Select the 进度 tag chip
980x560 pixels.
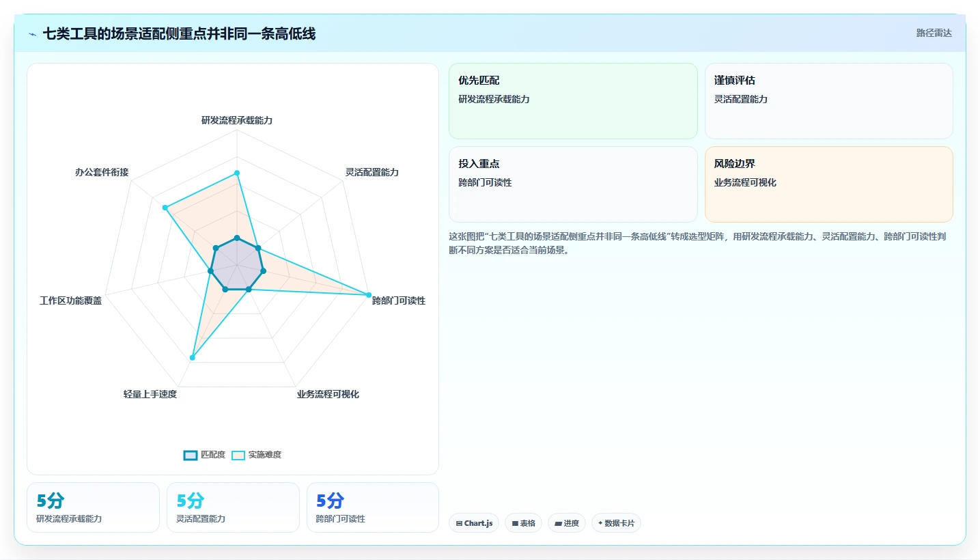567,523
